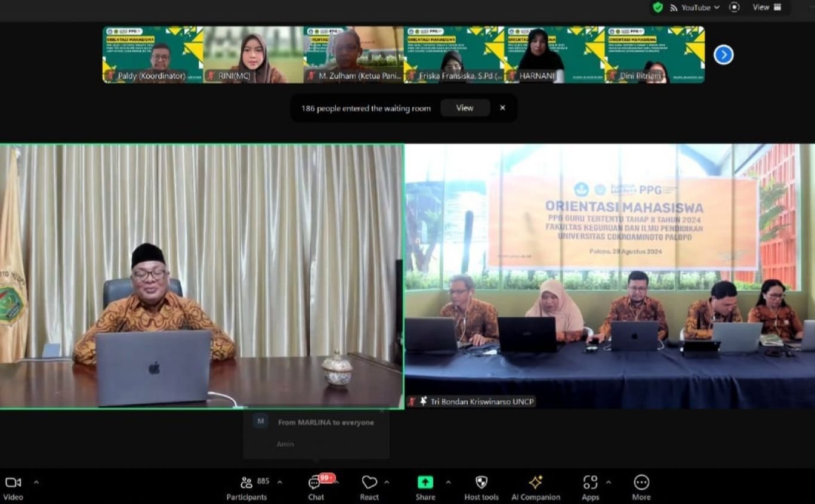Select RINI(MC) participant thumbnail

pos(253,55)
